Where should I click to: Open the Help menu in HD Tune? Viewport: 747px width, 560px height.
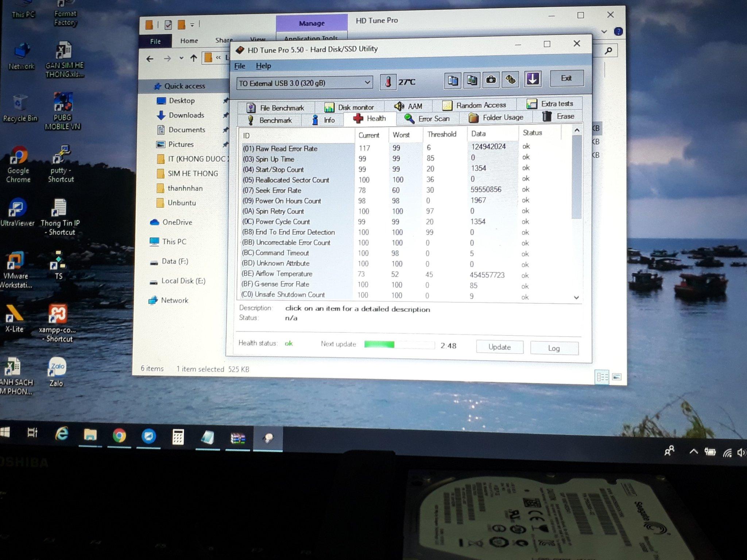click(x=263, y=66)
